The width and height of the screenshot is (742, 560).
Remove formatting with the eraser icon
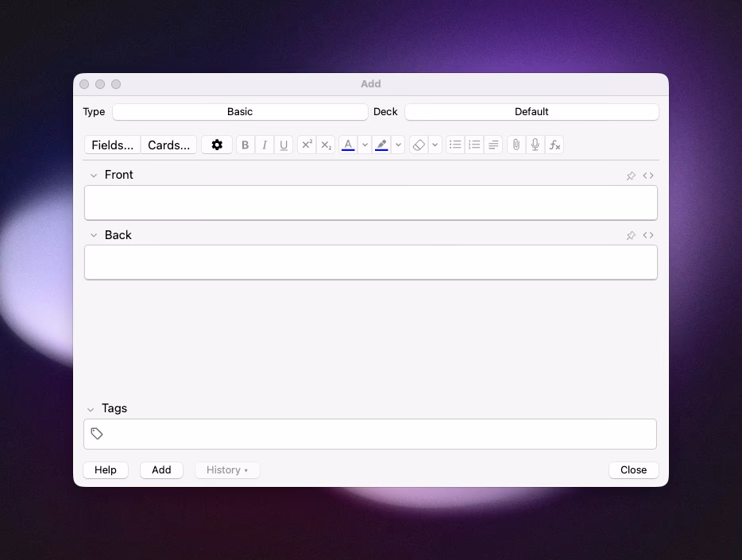(x=419, y=145)
